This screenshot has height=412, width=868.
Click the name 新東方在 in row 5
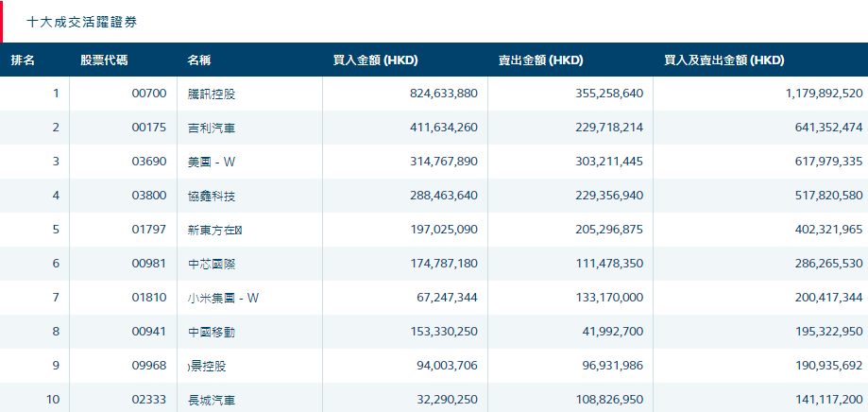214,230
